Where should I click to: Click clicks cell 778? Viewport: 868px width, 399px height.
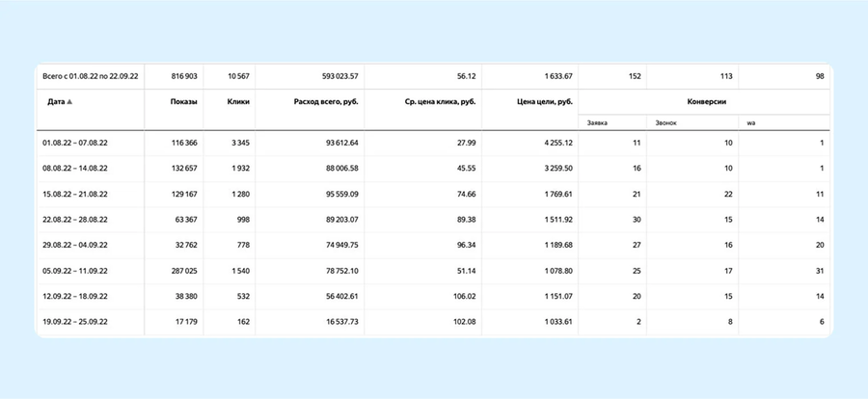pos(244,245)
